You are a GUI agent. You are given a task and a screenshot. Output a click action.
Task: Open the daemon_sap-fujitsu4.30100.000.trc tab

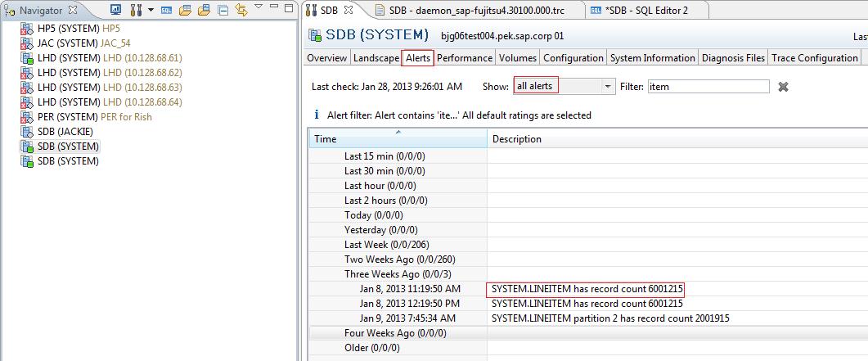coord(477,10)
